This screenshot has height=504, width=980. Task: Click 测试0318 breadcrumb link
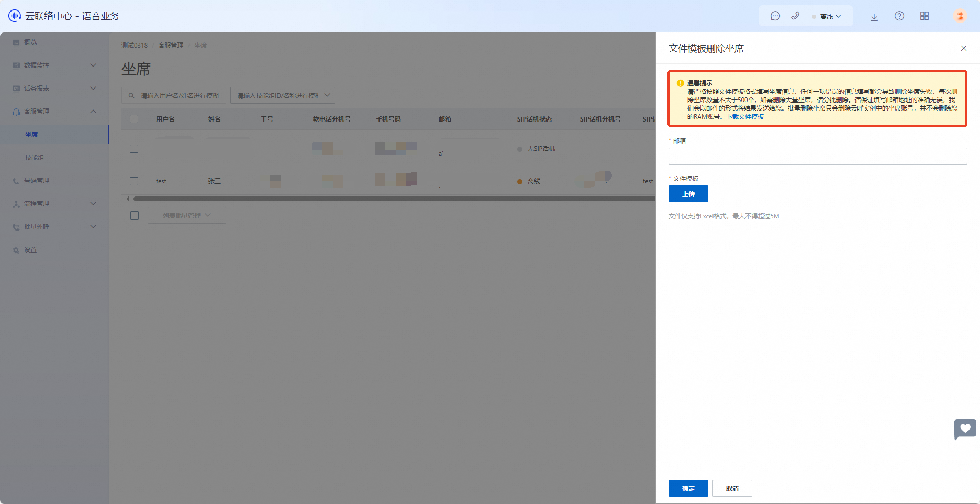[x=135, y=46]
